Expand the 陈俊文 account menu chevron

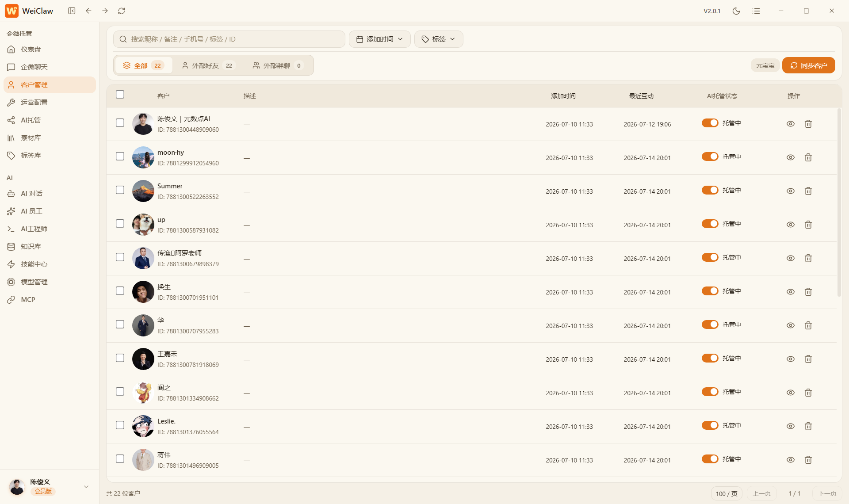86,487
